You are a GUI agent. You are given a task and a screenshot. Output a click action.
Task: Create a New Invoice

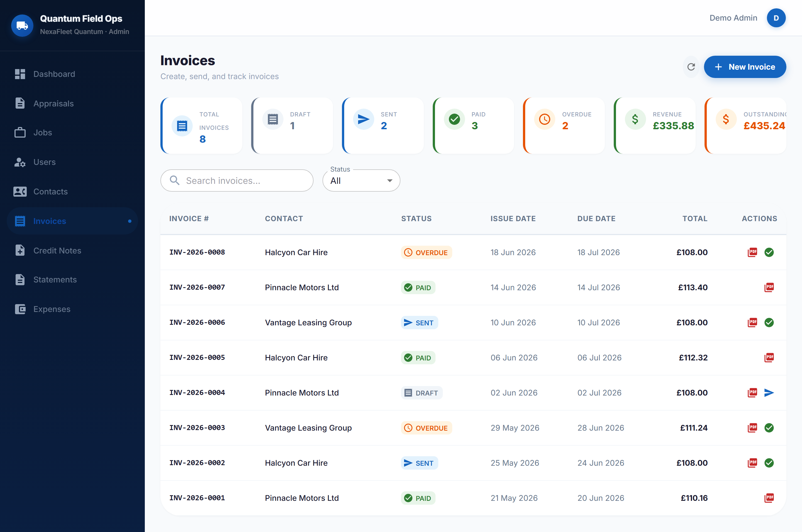[745, 67]
